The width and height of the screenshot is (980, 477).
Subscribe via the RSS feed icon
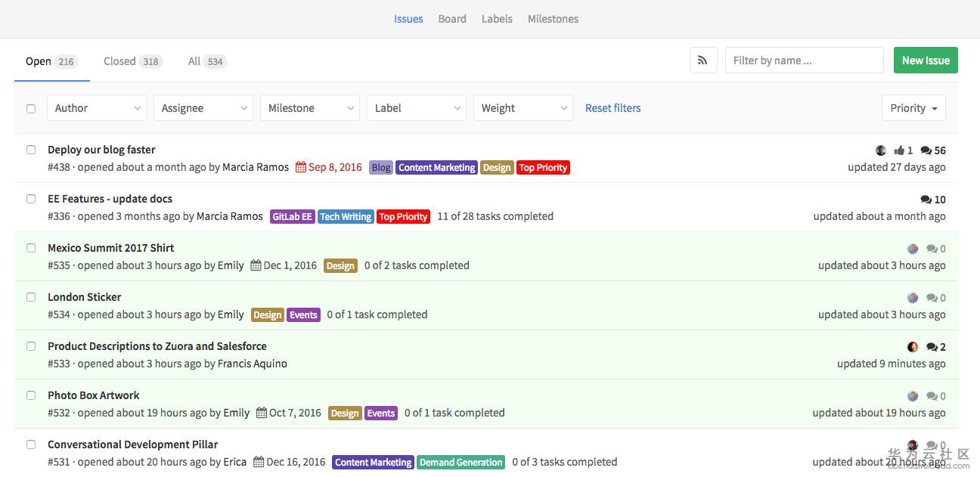[703, 60]
